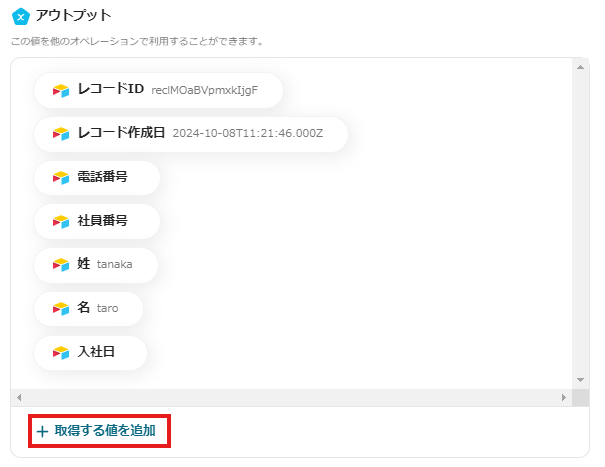Click the vertical scrollbar down arrow
The height and width of the screenshot is (467, 605).
coord(581,380)
